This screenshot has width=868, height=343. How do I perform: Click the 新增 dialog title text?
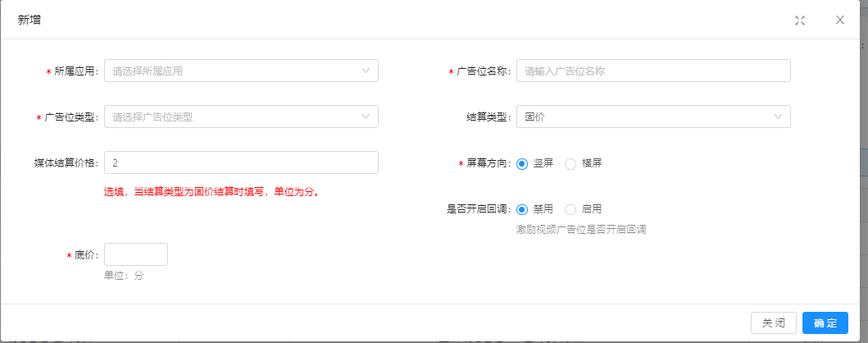pos(30,20)
